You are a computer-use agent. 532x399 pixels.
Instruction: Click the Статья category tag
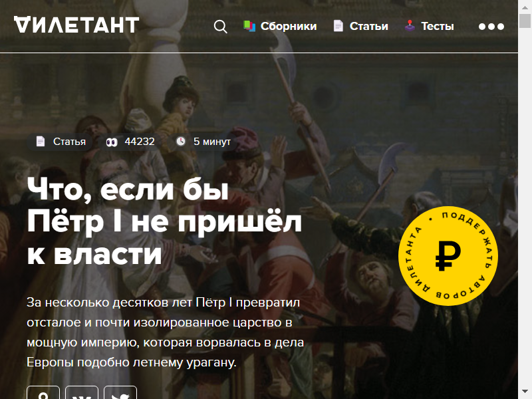[x=61, y=142]
